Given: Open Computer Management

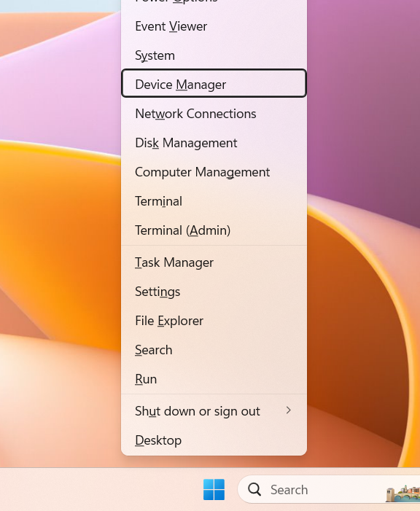Looking at the screenshot, I should 214,172.
